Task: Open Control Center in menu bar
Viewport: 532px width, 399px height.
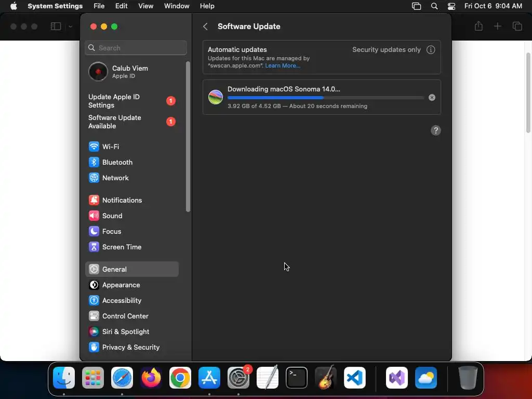Action: pos(451,6)
